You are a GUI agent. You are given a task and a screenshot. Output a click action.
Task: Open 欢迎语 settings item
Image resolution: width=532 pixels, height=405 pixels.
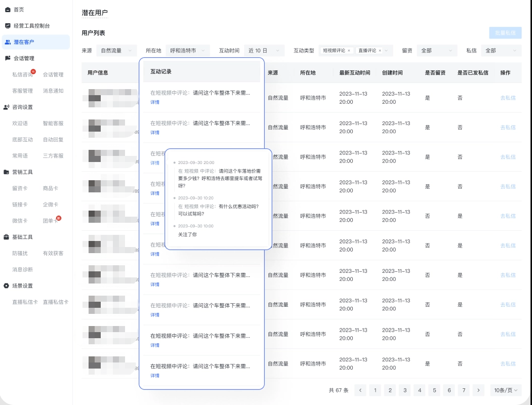point(20,124)
